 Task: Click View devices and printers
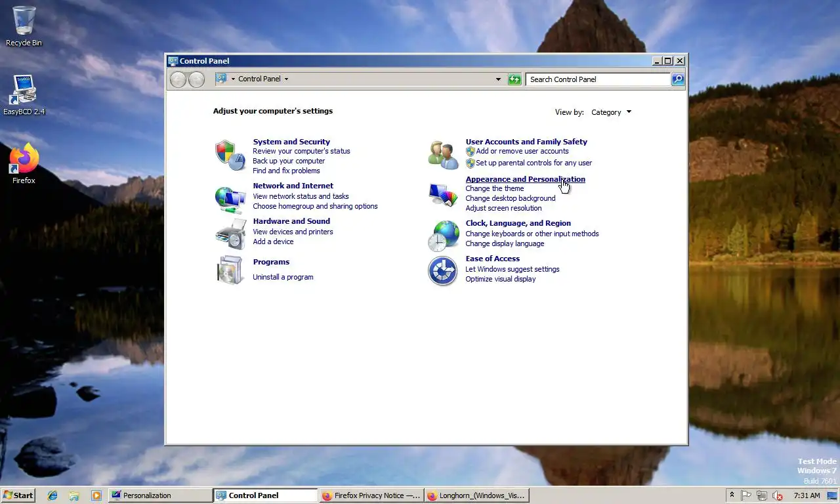293,232
